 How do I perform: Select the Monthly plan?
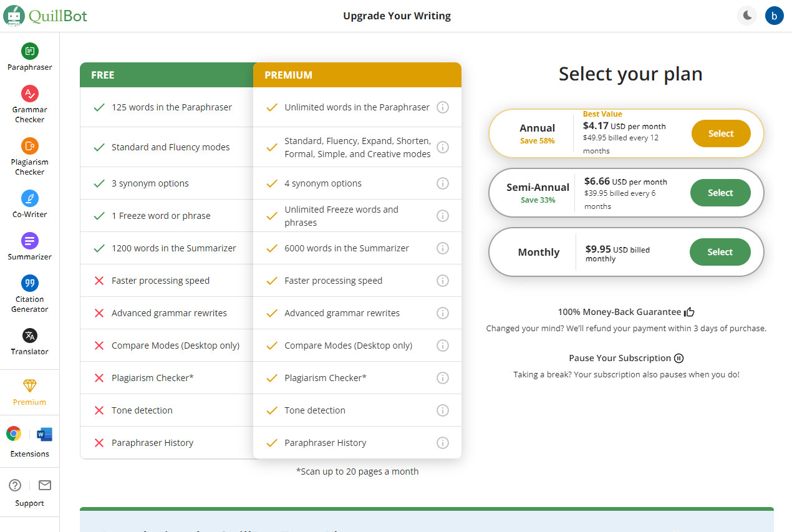720,252
